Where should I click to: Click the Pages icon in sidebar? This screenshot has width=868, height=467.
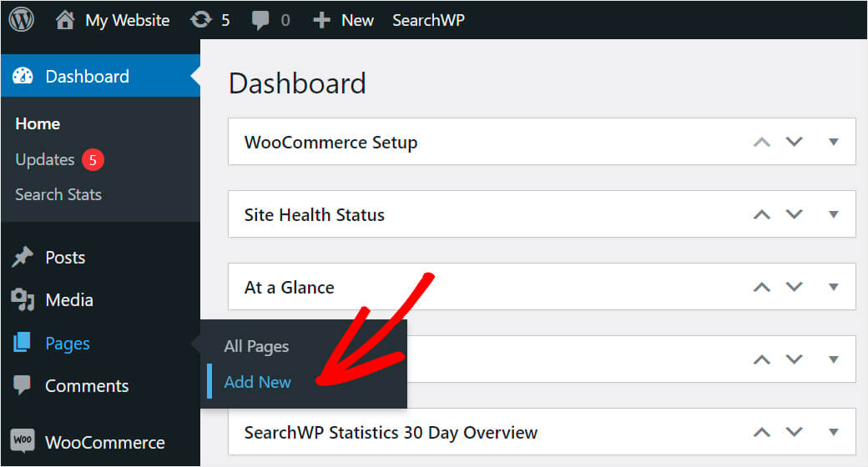tap(22, 343)
